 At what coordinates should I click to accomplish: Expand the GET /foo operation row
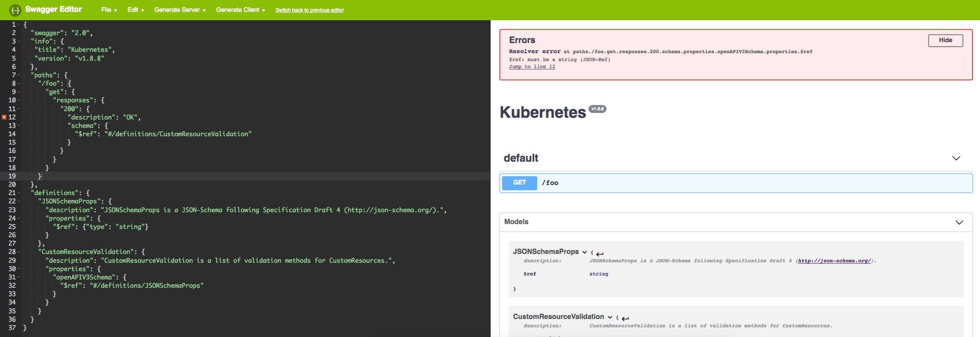pos(736,183)
